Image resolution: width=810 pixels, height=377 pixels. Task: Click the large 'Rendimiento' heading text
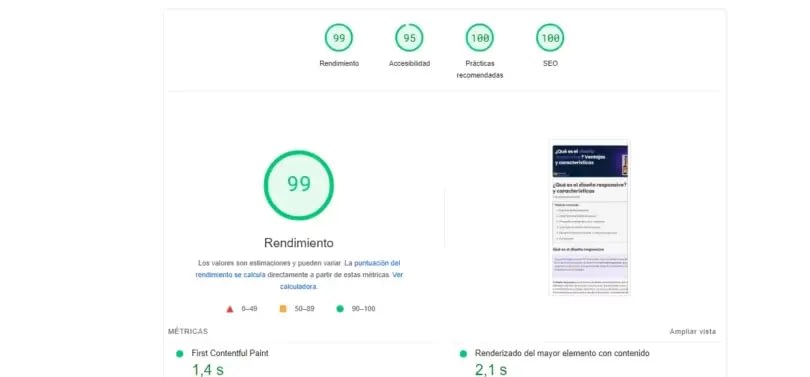click(x=299, y=243)
